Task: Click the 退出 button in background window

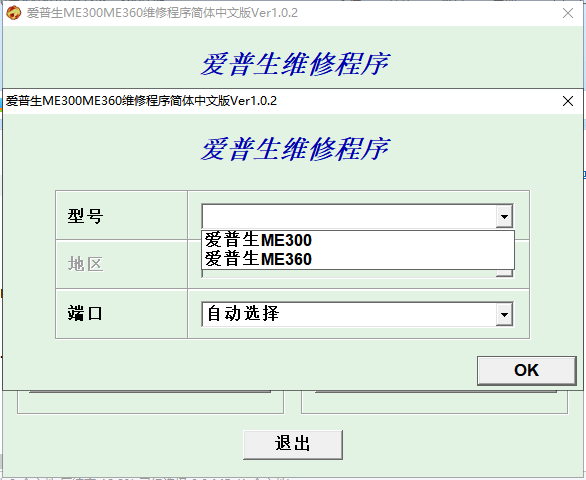Action: (293, 444)
